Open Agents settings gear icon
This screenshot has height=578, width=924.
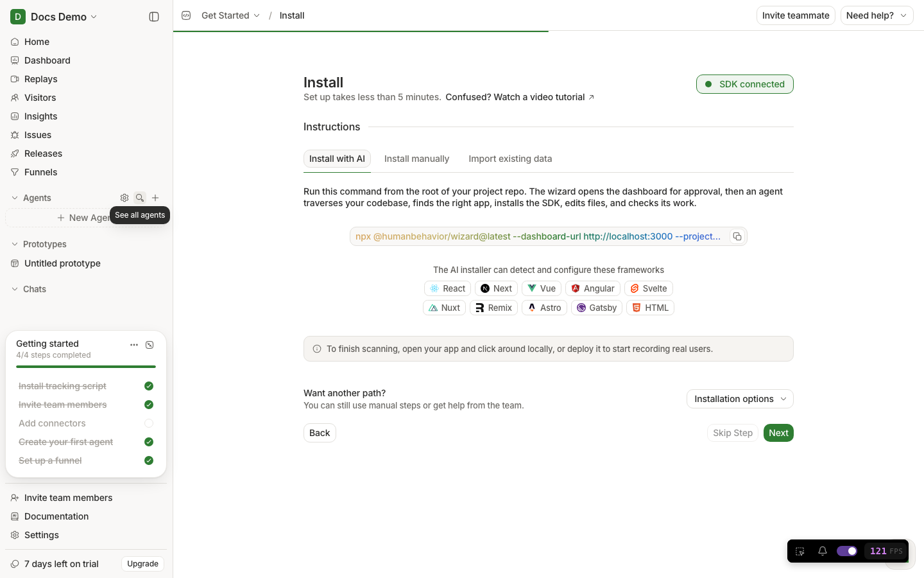click(124, 198)
